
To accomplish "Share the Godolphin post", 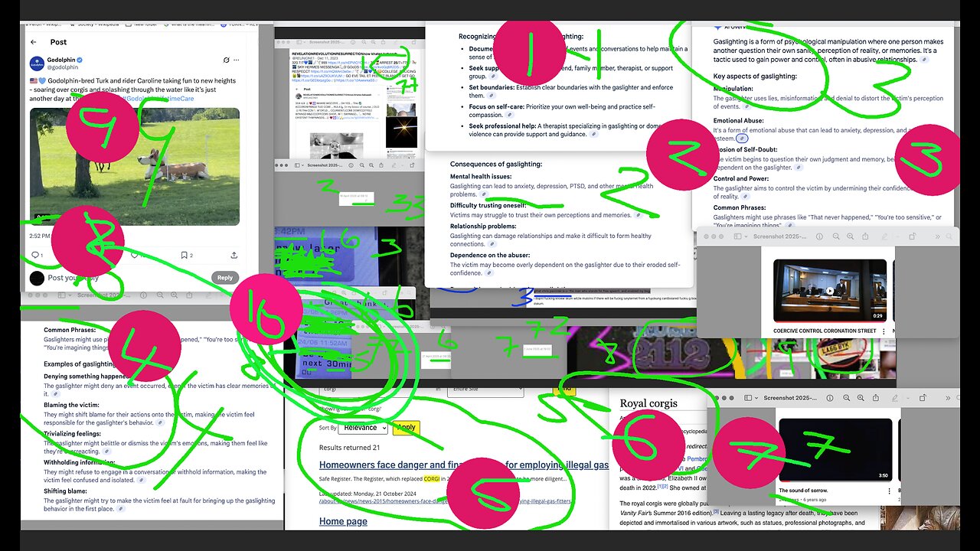I will [x=234, y=255].
